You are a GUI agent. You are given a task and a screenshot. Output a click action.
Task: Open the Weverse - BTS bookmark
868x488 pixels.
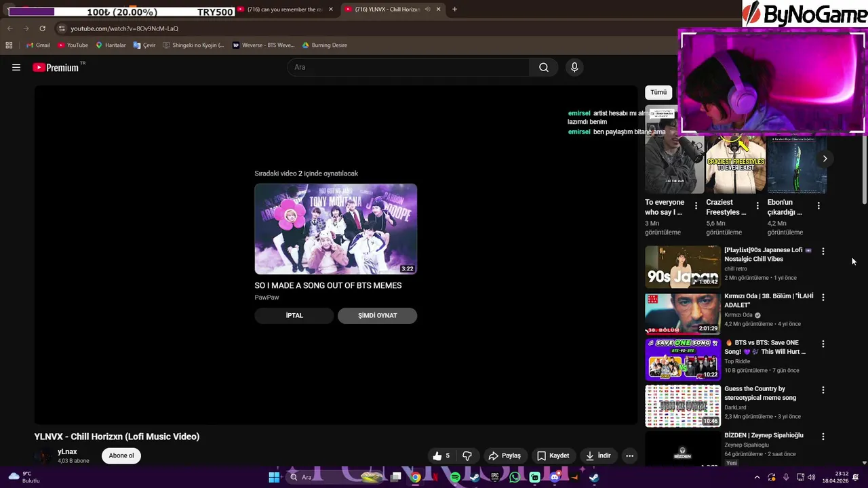pyautogui.click(x=263, y=45)
